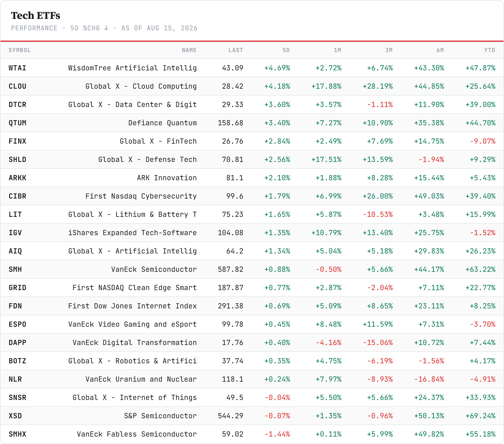The width and height of the screenshot is (504, 444).
Task: Sort by the LAST price column header
Action: tap(236, 50)
